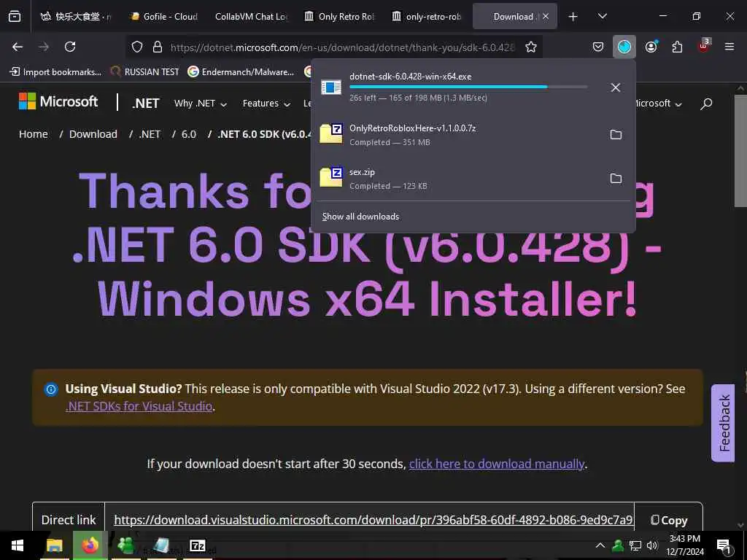Image resolution: width=747 pixels, height=560 pixels.
Task: Open the extensions puzzle icon
Action: click(677, 47)
